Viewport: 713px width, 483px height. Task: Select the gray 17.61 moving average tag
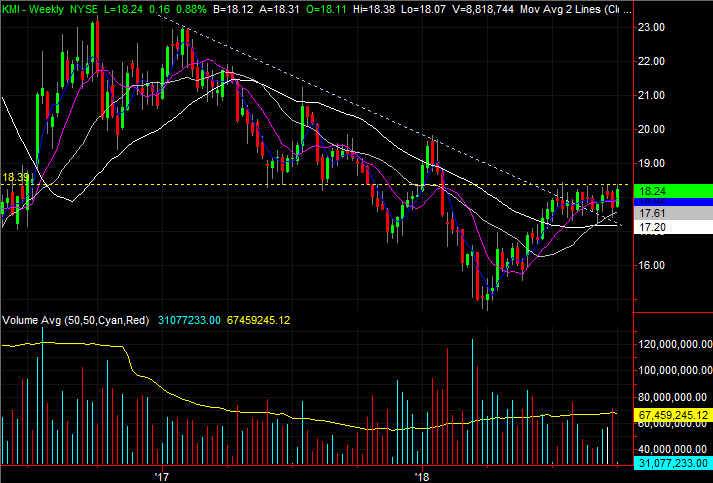click(x=673, y=213)
